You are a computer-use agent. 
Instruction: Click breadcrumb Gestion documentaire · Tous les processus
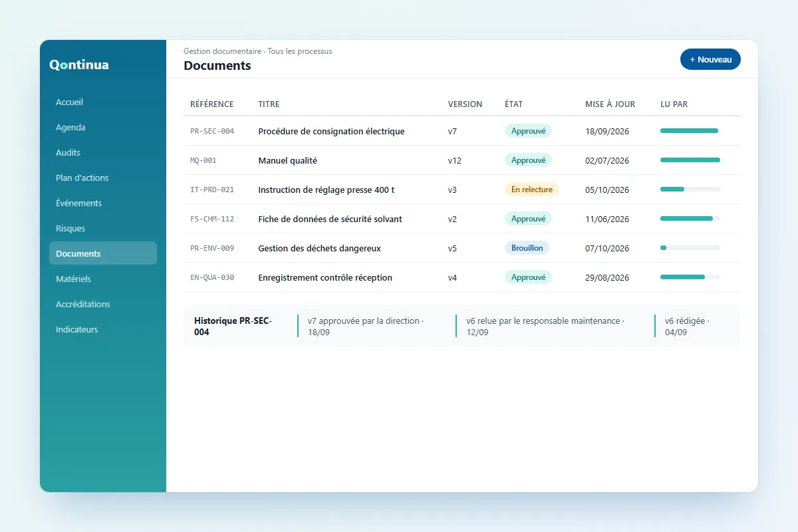[x=258, y=51]
